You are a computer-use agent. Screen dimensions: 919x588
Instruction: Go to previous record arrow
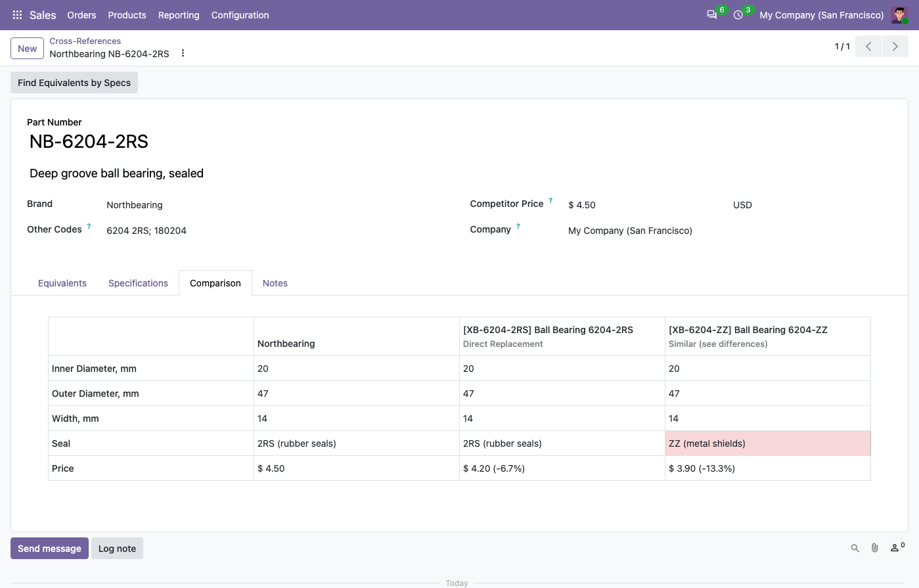point(868,47)
